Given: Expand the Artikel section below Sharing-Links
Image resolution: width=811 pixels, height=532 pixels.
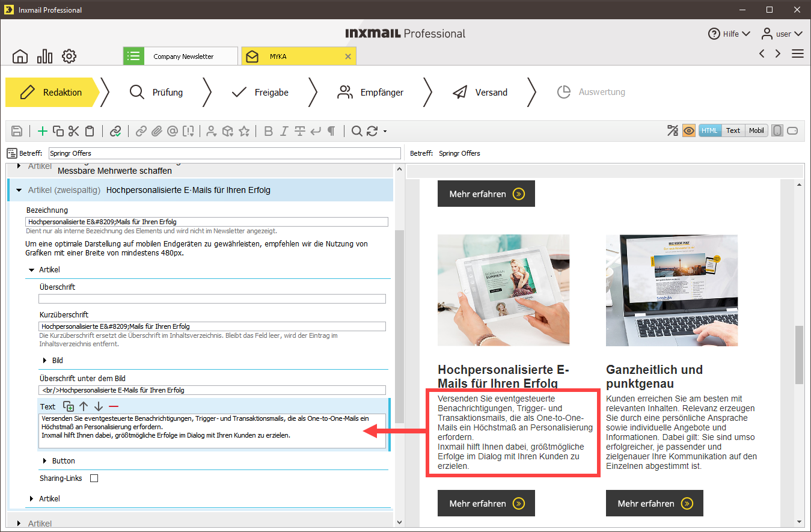Looking at the screenshot, I should [32, 499].
